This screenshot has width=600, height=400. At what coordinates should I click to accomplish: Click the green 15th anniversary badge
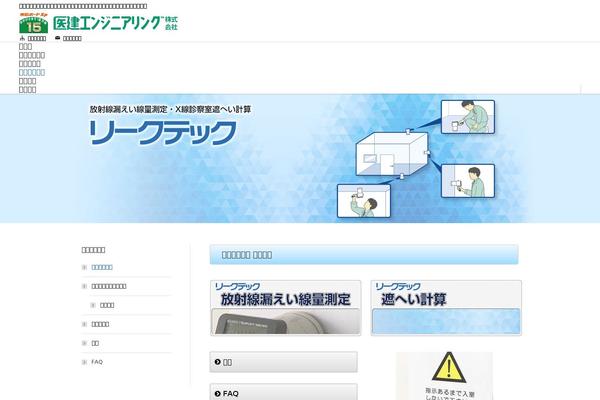tap(34, 23)
